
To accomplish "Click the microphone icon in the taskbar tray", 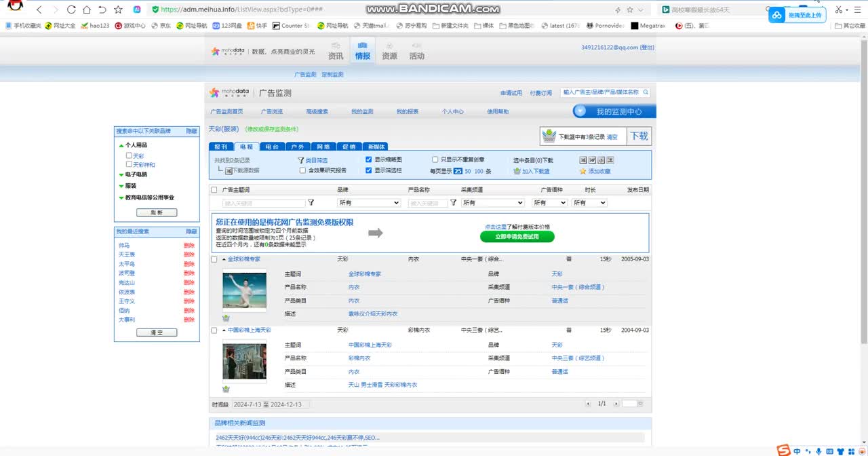I will point(819,451).
